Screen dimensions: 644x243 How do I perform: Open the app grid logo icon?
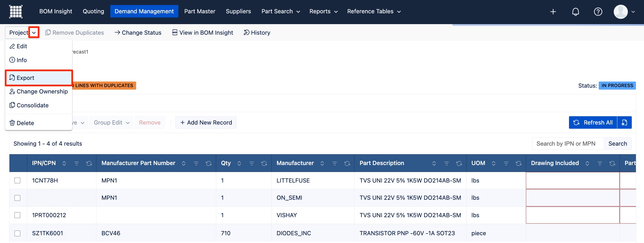click(16, 11)
